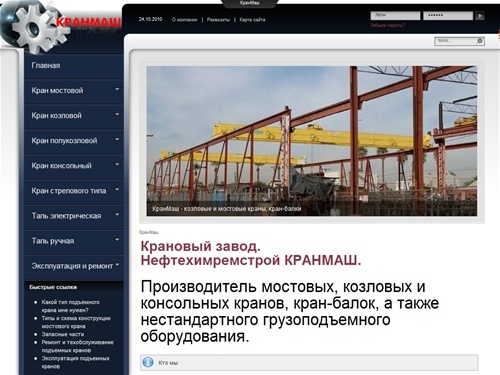Click the КранМаш gear logo
The image size is (500, 375).
click(35, 27)
